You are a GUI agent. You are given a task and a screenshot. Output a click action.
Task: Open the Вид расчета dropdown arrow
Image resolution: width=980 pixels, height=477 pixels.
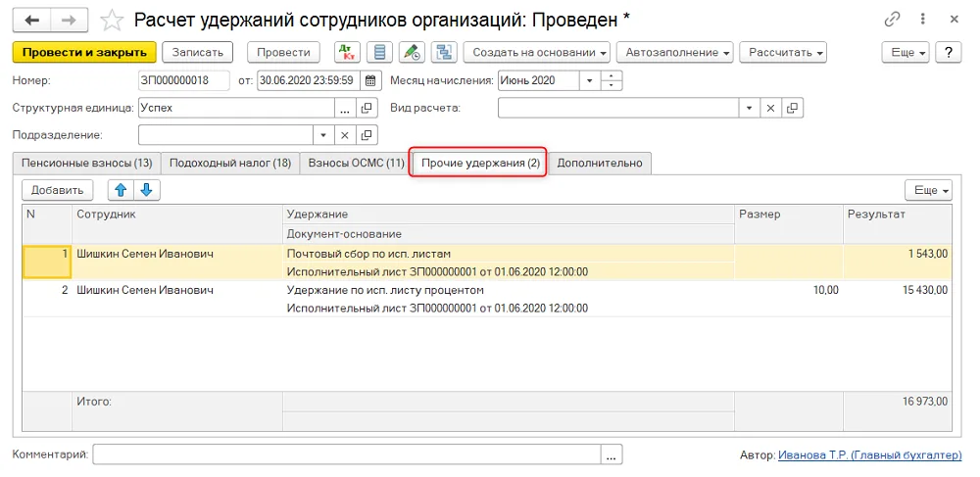pyautogui.click(x=750, y=108)
